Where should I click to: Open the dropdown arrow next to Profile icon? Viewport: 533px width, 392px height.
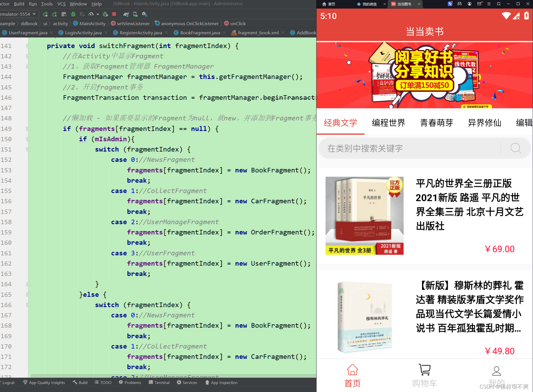tap(98, 14)
